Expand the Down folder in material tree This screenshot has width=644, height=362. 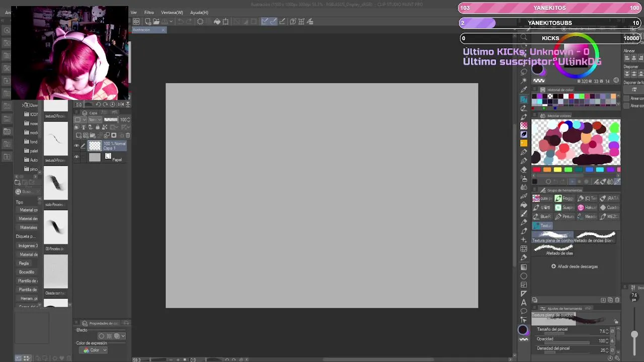(23, 105)
